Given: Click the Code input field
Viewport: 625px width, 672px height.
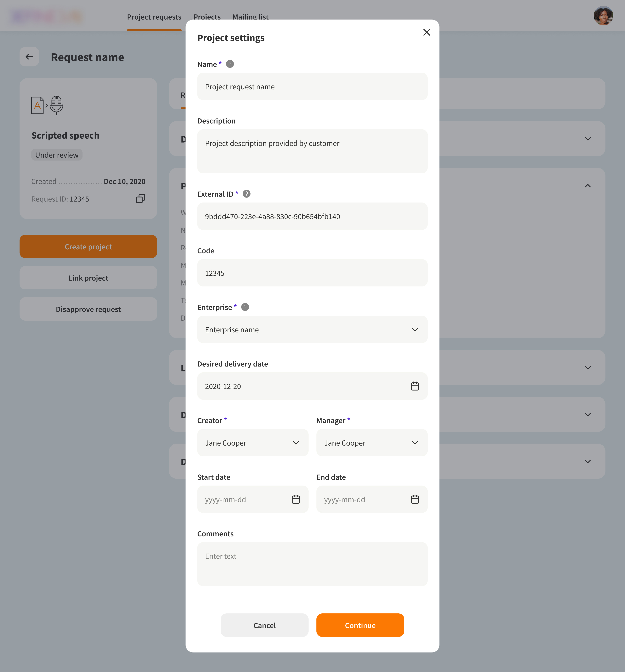Looking at the screenshot, I should point(312,273).
